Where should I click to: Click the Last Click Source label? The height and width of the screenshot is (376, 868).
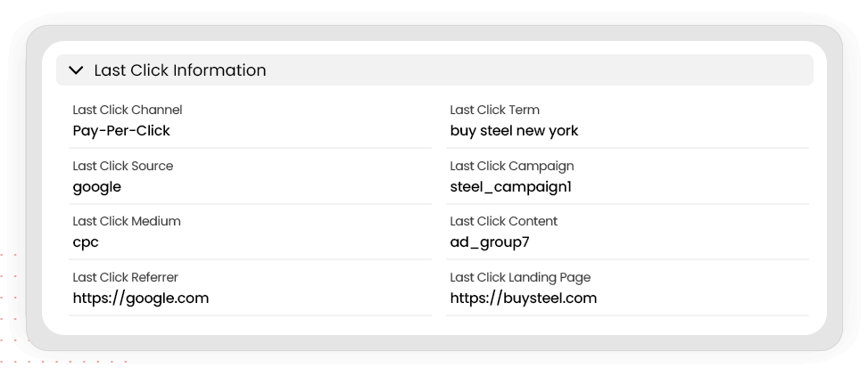pyautogui.click(x=123, y=166)
